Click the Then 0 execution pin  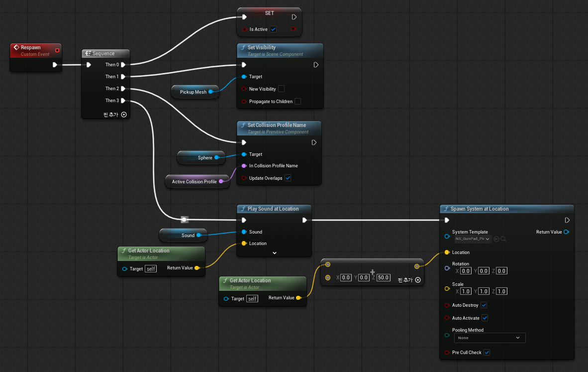pyautogui.click(x=123, y=65)
